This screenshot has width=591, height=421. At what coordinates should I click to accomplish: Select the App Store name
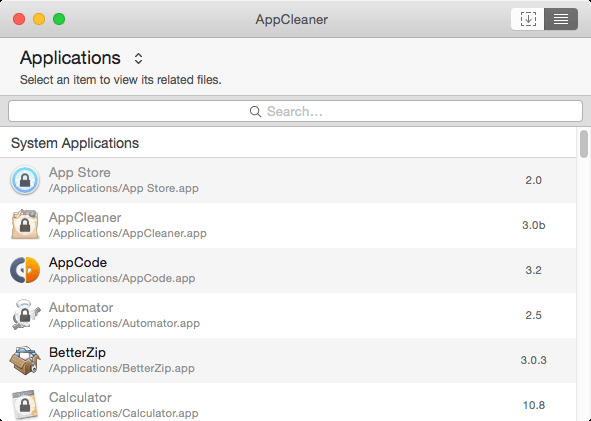coord(80,172)
